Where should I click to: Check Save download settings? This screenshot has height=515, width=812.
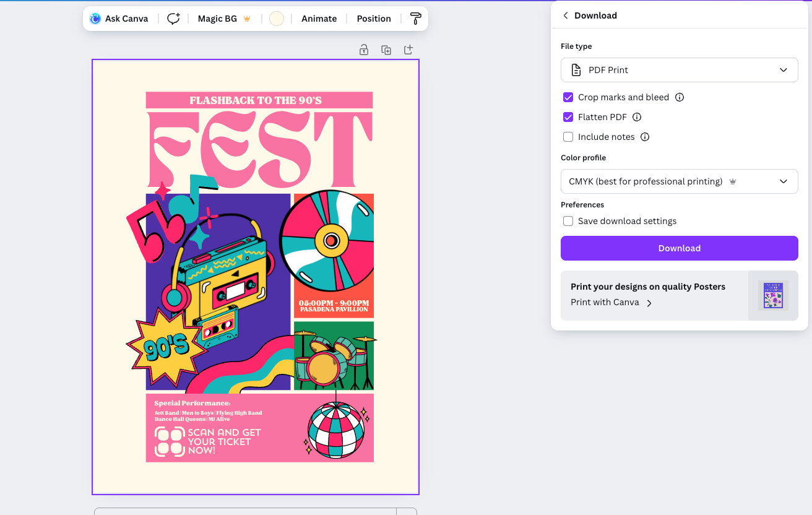(568, 221)
